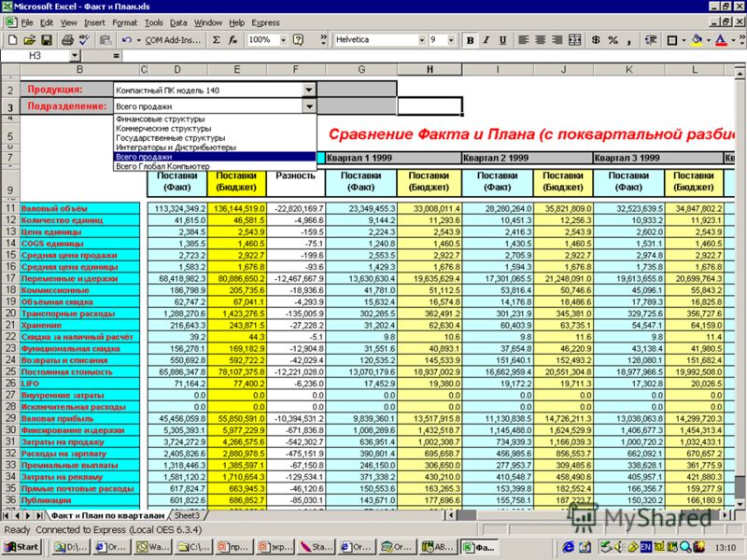Open Internet Explorer from the system tray area

(569, 547)
